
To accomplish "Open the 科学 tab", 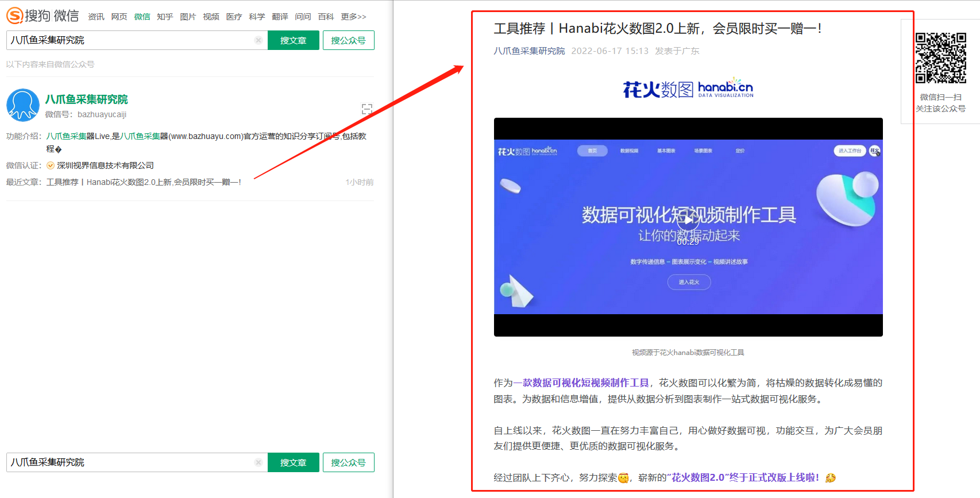I will (x=257, y=17).
